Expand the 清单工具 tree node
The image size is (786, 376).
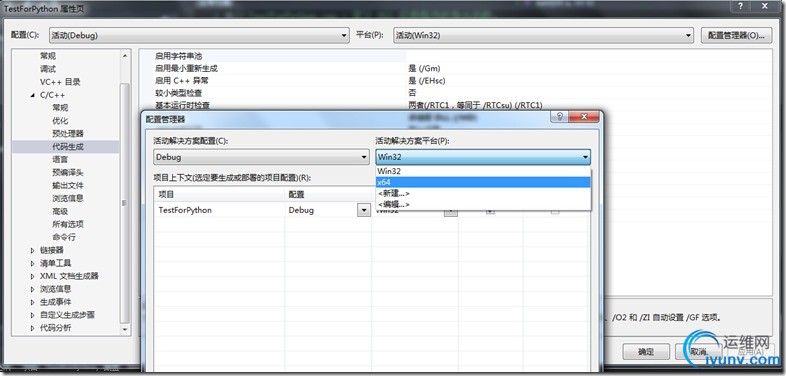coord(33,263)
